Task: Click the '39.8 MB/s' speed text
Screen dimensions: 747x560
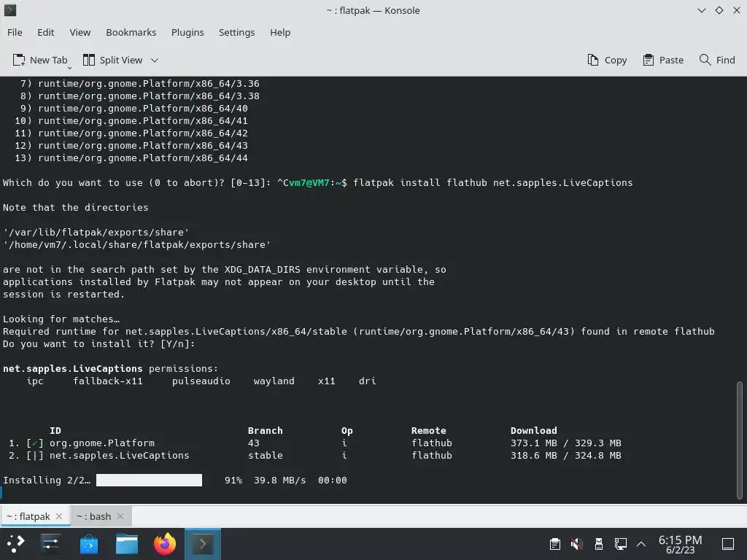Action: [279, 480]
